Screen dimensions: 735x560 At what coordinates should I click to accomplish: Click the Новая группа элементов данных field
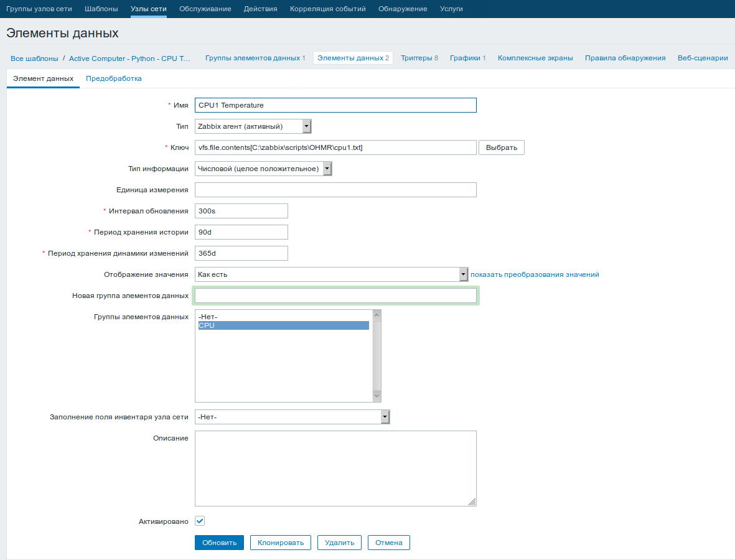click(x=335, y=296)
